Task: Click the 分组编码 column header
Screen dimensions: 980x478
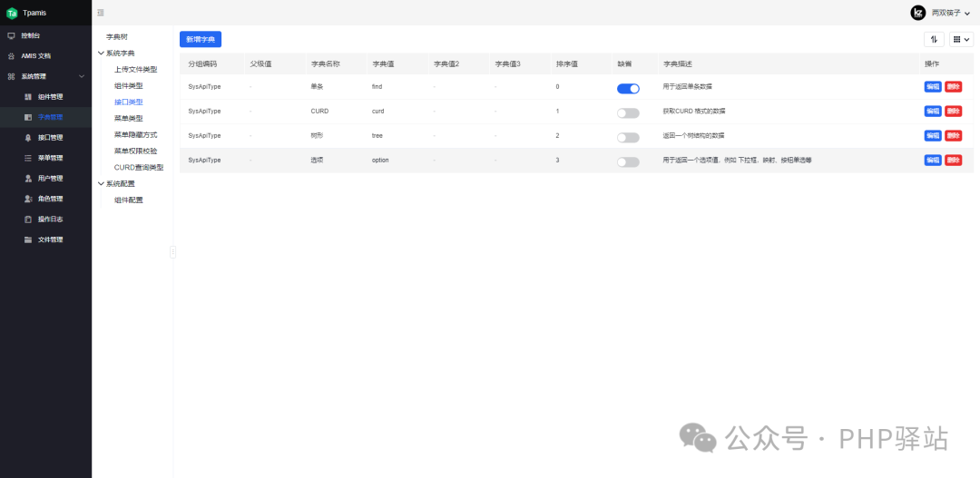Action: point(202,64)
